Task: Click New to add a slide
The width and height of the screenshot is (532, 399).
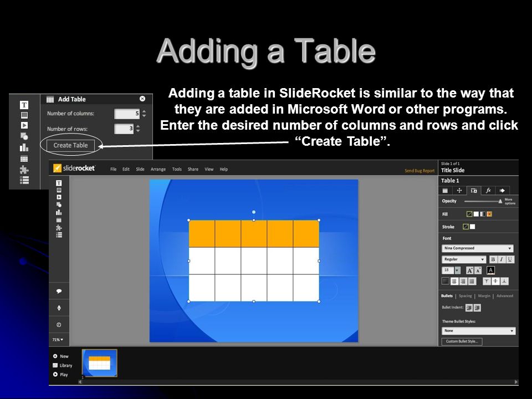Action: tap(61, 356)
